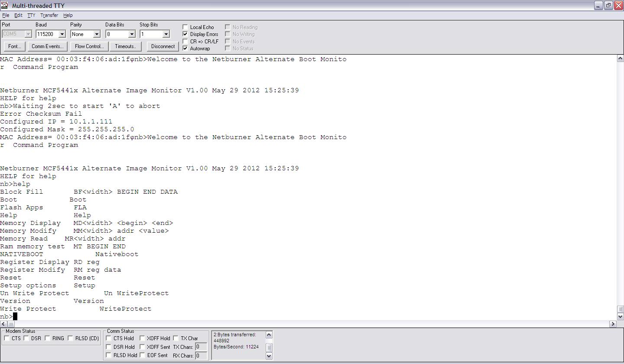
Task: Restore down the TTY window
Action: tap(608, 5)
